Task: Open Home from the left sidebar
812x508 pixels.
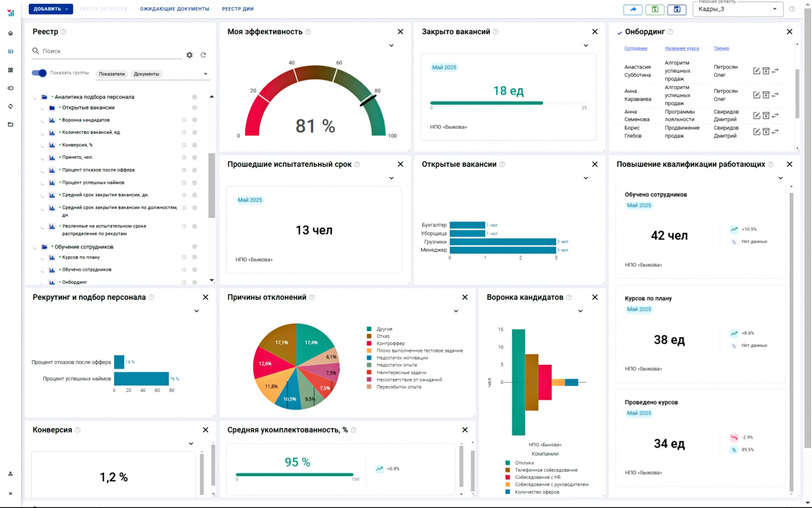Action: (10, 33)
